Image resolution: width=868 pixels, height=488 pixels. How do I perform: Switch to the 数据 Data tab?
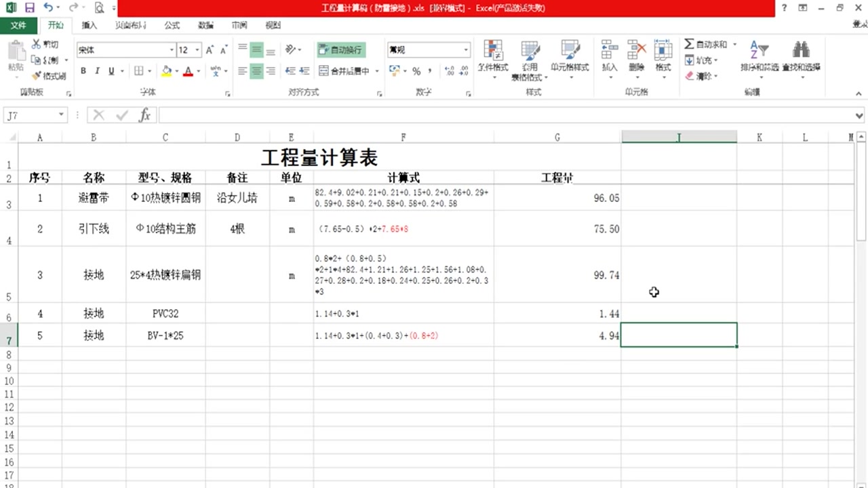pos(205,25)
